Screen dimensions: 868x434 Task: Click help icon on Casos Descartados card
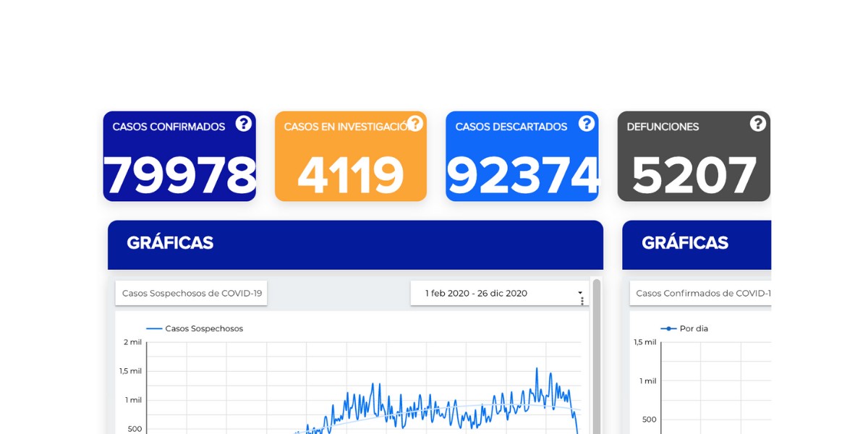point(587,124)
